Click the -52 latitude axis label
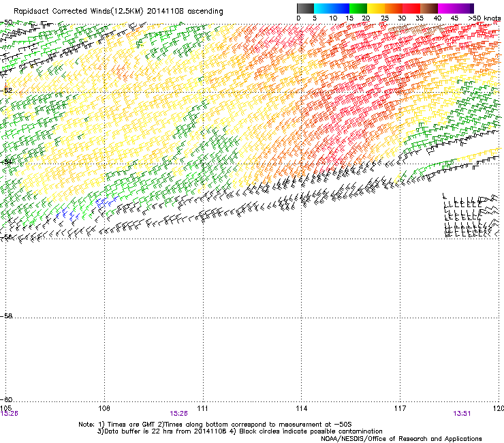This screenshot has height=443, width=504. pos(6,91)
